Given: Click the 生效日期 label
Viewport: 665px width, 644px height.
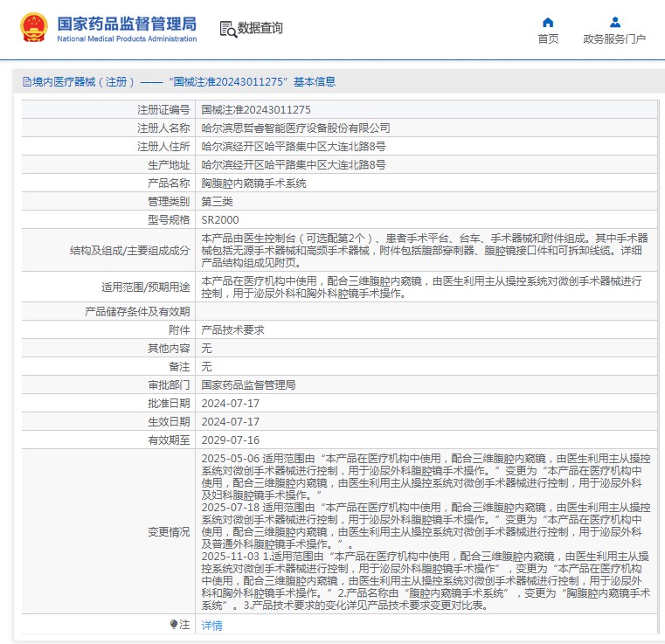Looking at the screenshot, I should pyautogui.click(x=169, y=421).
